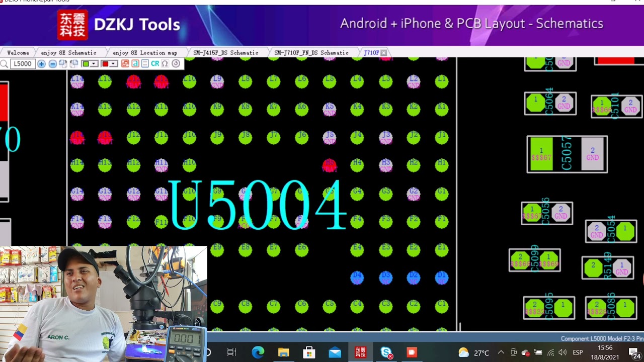
Task: Click the Omega resistance icon
Action: pyautogui.click(x=165, y=64)
